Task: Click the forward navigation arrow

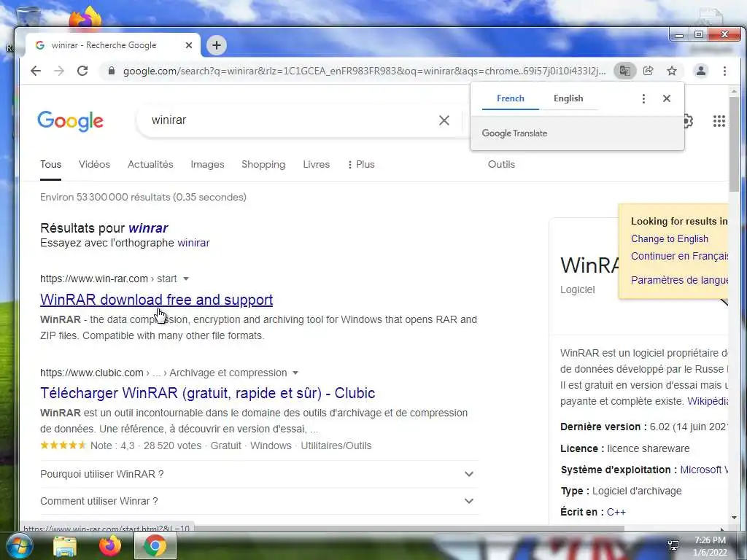Action: click(59, 71)
